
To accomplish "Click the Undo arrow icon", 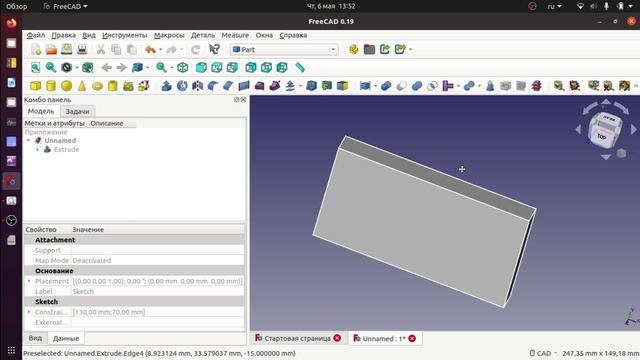I will [x=150, y=49].
